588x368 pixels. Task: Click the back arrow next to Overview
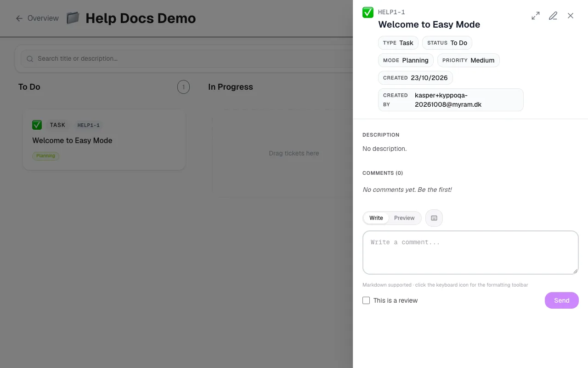tap(19, 18)
